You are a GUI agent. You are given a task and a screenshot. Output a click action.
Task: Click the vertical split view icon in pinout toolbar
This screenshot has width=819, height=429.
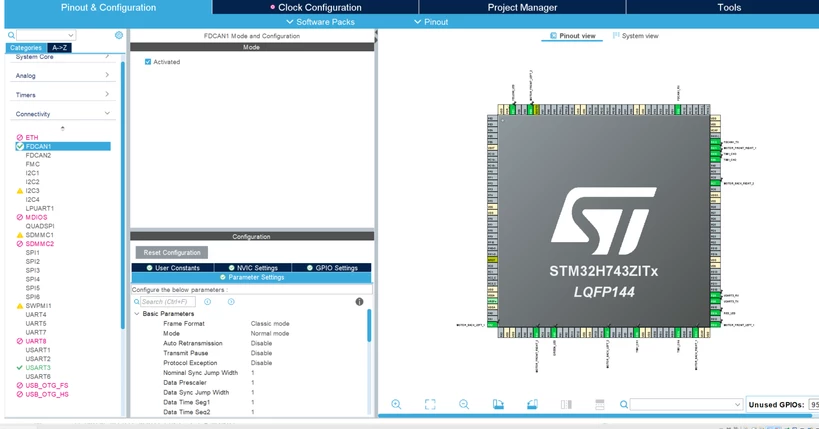pyautogui.click(x=566, y=404)
